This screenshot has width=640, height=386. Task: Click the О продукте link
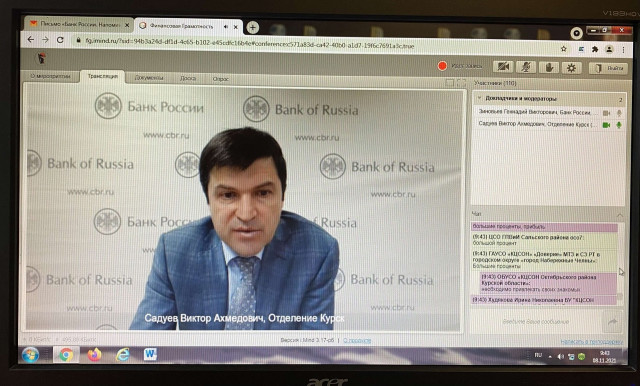(357, 340)
